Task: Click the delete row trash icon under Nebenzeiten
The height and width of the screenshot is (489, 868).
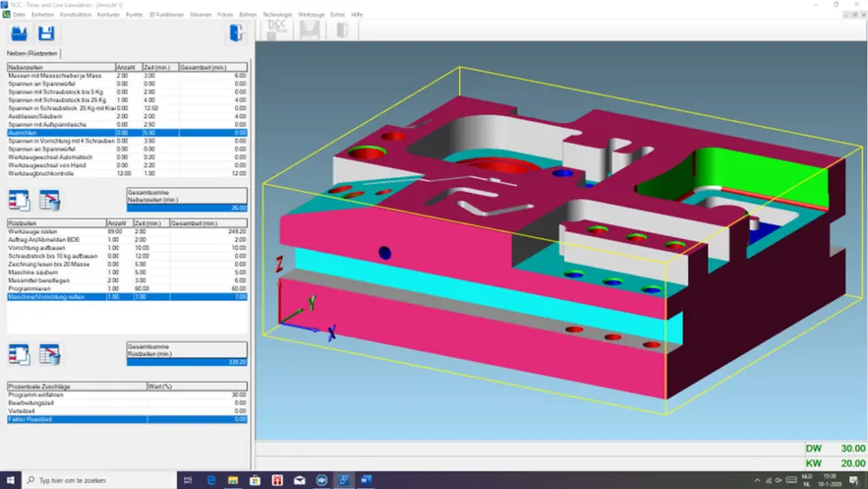Action: [49, 201]
